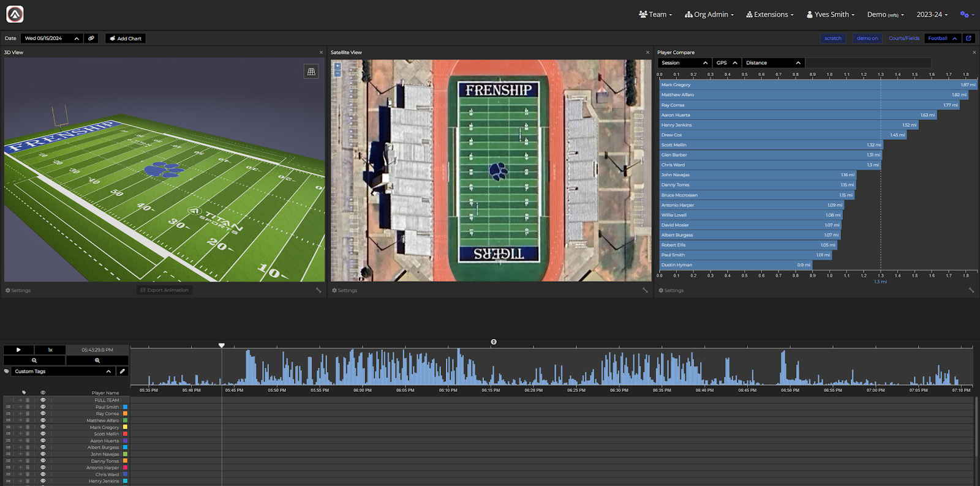
Task: Open the Yves Smith user menu
Action: (x=831, y=15)
